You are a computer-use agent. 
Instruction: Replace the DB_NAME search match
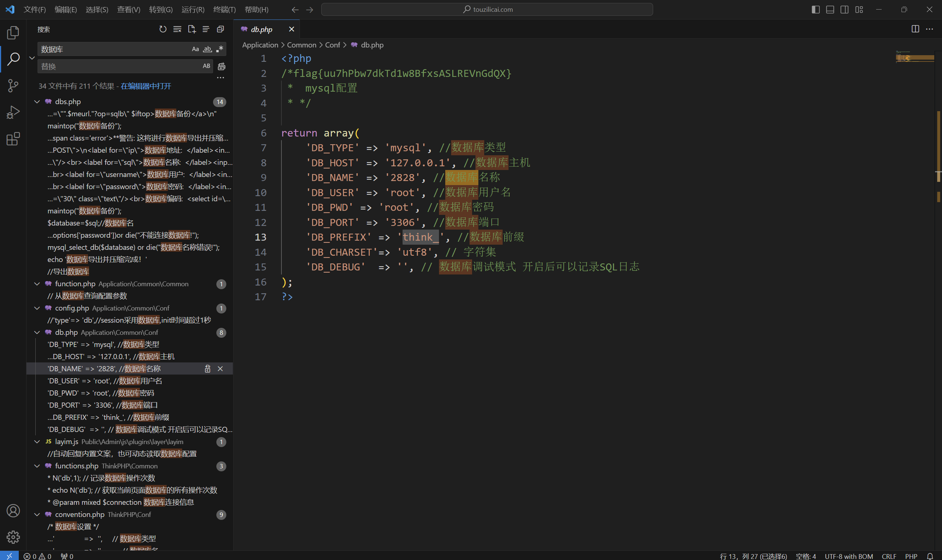pos(208,369)
